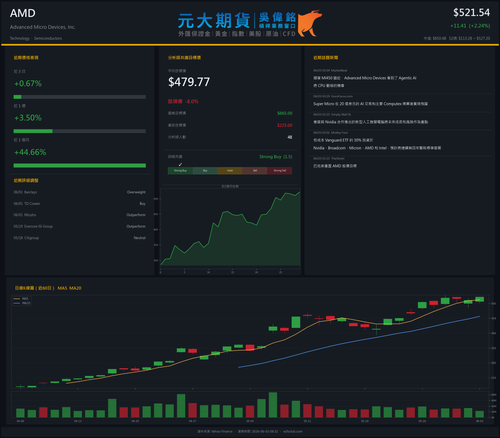Click the Barclays Overweight rating row
500x438 pixels.
[80, 192]
